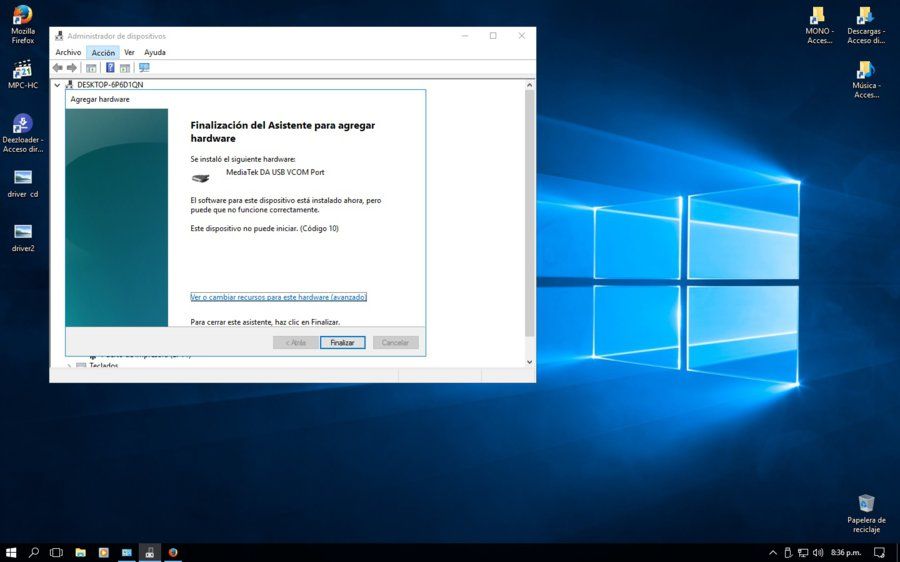The width and height of the screenshot is (900, 562).
Task: Expand the Teclados tree category
Action: [69, 366]
